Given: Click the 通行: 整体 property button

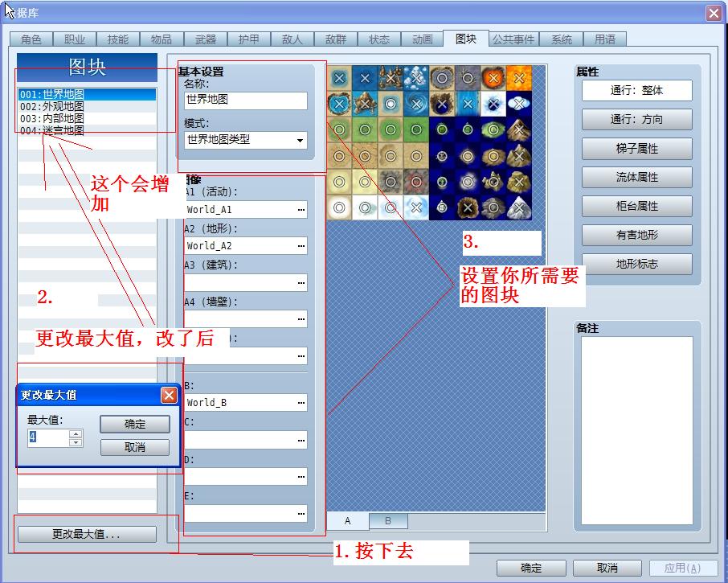Looking at the screenshot, I should (637, 91).
